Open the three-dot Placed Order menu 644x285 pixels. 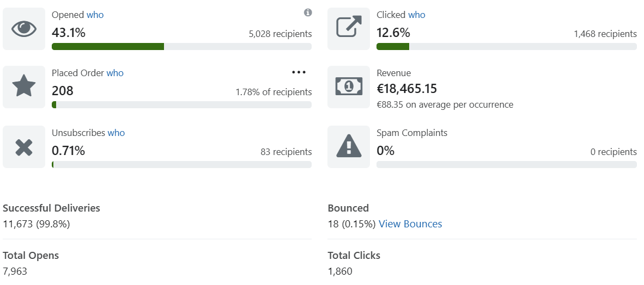click(299, 72)
